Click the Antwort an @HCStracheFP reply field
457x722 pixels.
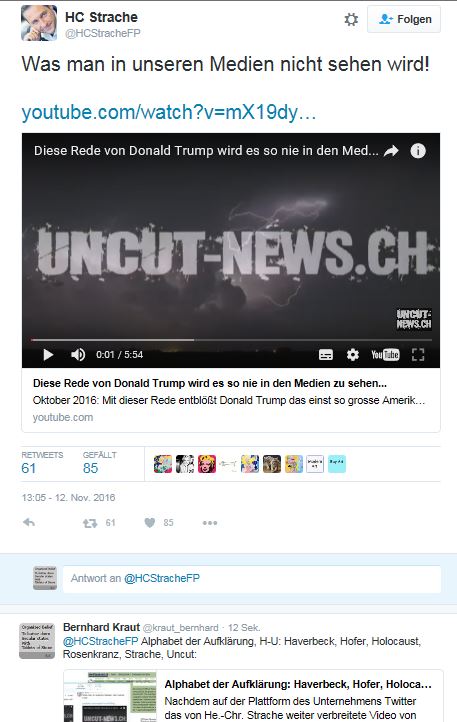(x=252, y=578)
